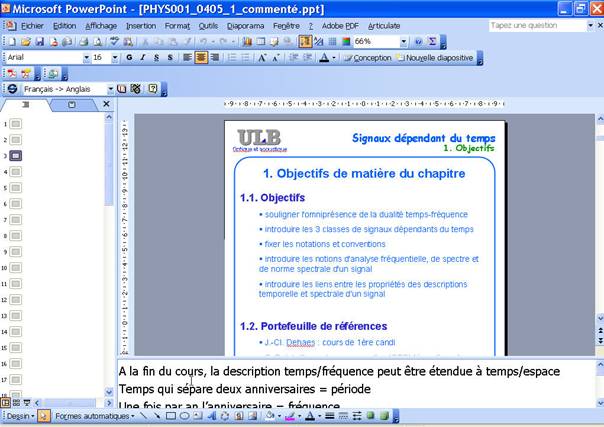
Task: Click the Tapez une question field
Action: pyautogui.click(x=538, y=25)
